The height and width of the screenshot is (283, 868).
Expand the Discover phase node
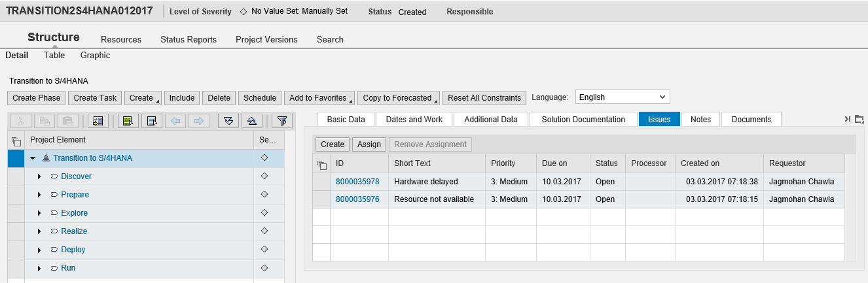[39, 176]
